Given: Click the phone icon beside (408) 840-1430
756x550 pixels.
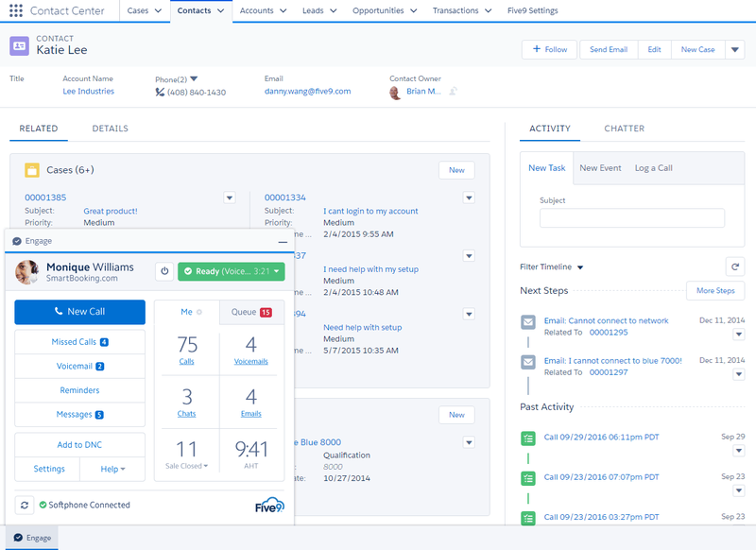Looking at the screenshot, I should (160, 92).
